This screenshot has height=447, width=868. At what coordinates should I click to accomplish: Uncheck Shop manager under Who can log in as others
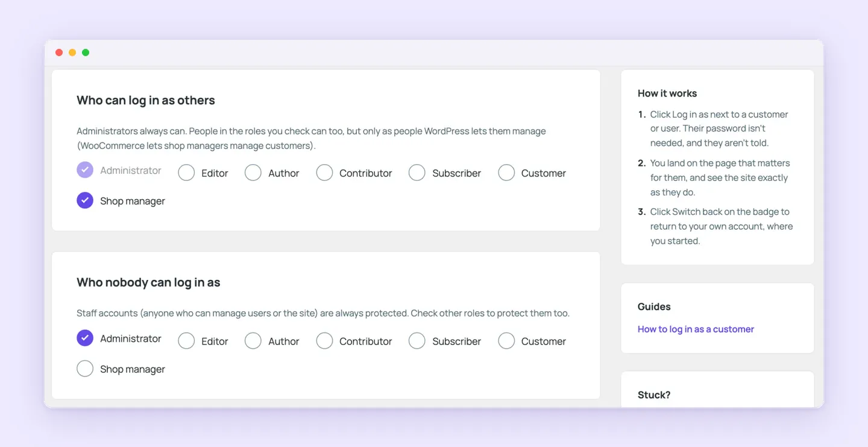85,200
